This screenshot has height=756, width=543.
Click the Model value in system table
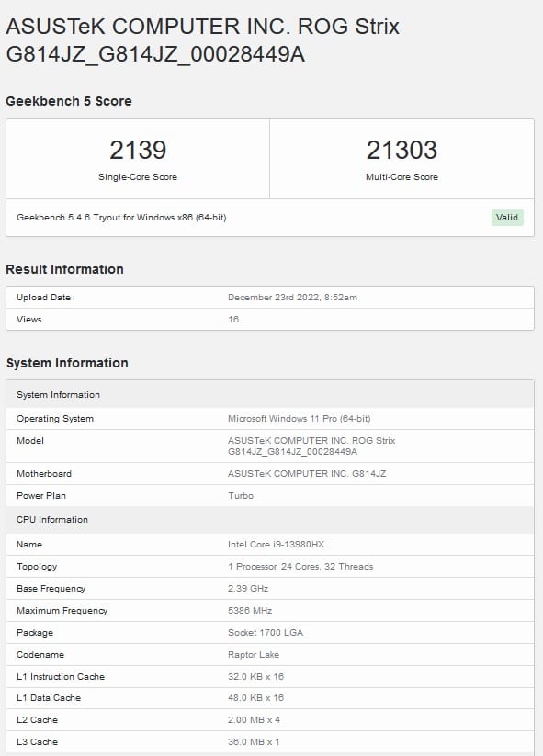[x=311, y=446]
